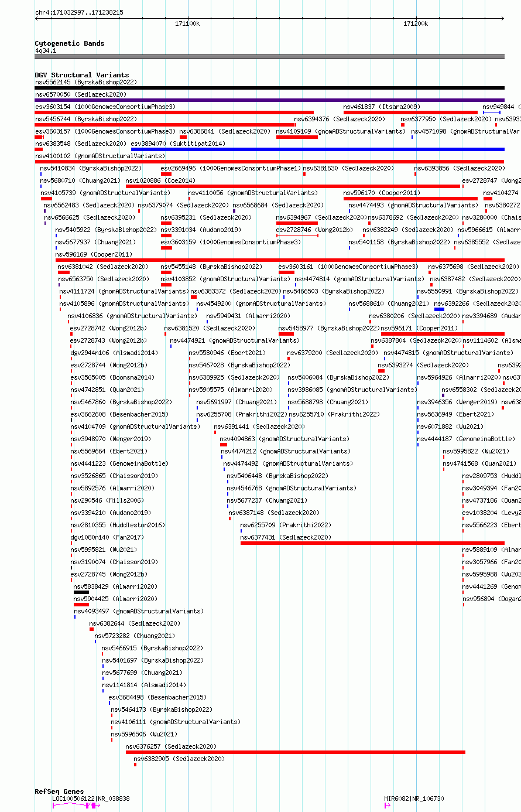
Task: Select the nsv6376257 (Sedlazeck2020) red bar
Action: point(296,752)
